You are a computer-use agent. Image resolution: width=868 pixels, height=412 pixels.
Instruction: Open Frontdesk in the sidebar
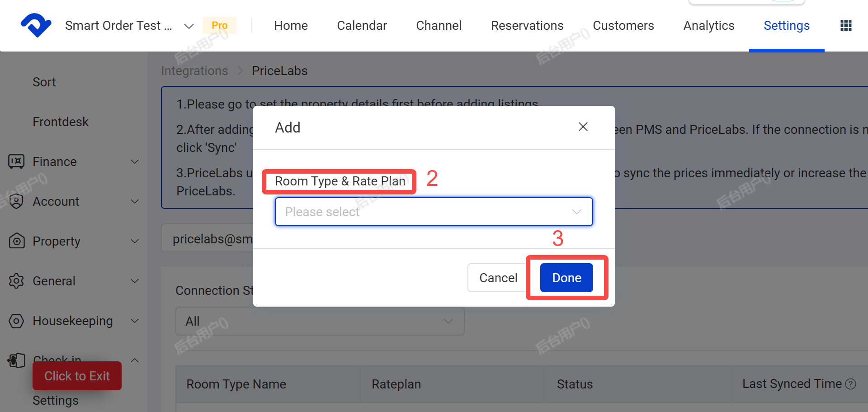click(x=61, y=122)
